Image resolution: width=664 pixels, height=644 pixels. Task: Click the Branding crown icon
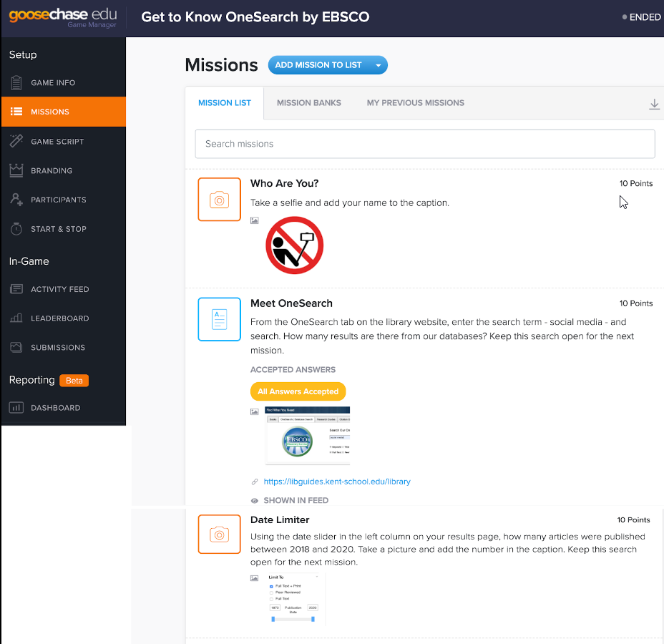point(16,171)
